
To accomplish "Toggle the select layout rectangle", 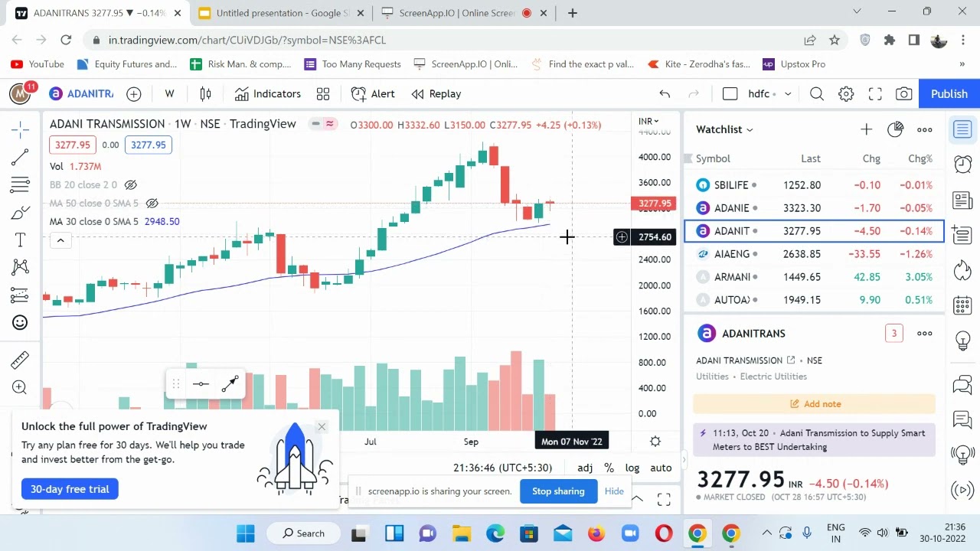I will coord(730,93).
